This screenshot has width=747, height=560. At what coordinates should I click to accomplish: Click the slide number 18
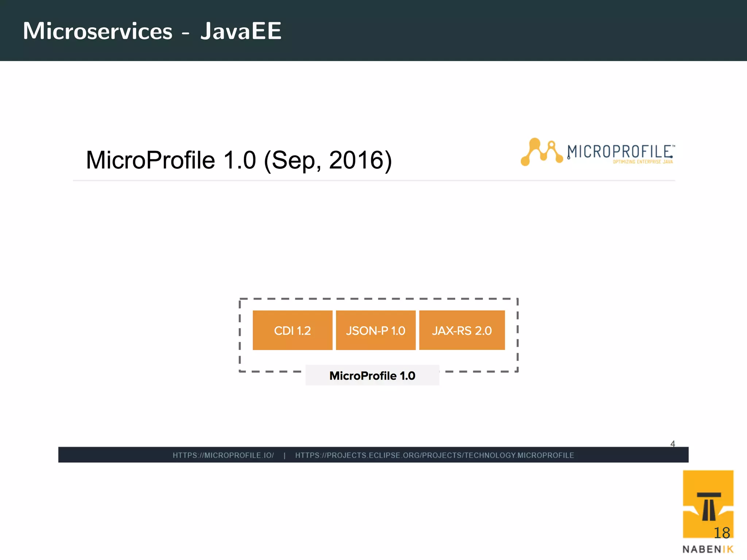pyautogui.click(x=721, y=533)
